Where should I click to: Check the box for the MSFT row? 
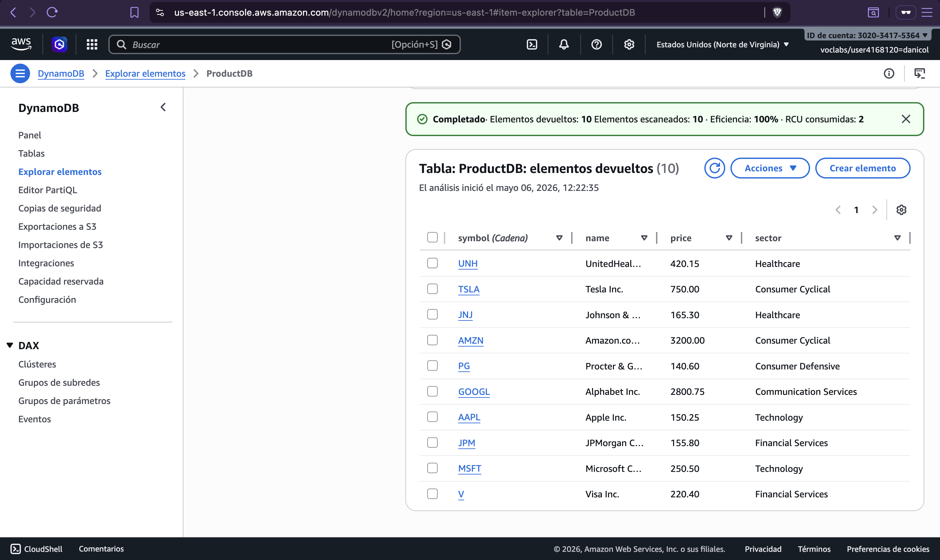tap(432, 468)
